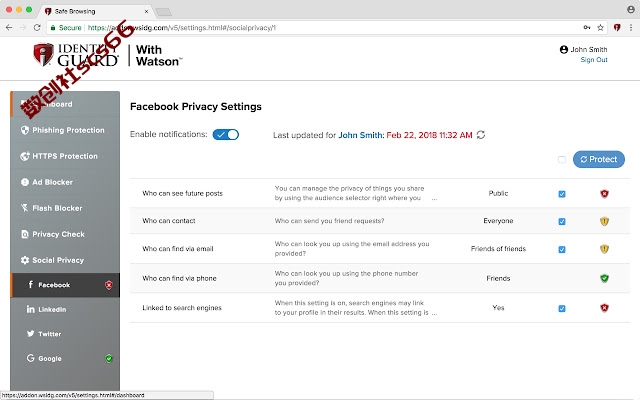Open the Chrome three-dot menu
The width and height of the screenshot is (640, 400).
click(x=631, y=28)
